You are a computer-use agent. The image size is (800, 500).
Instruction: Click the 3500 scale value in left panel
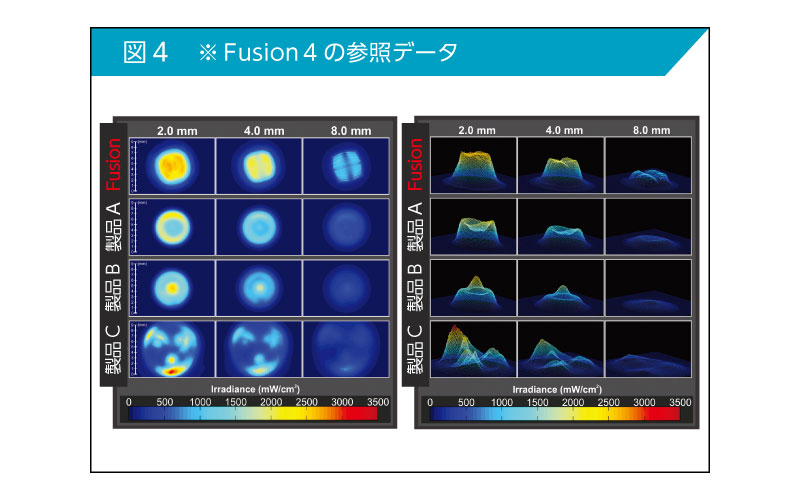click(x=378, y=402)
